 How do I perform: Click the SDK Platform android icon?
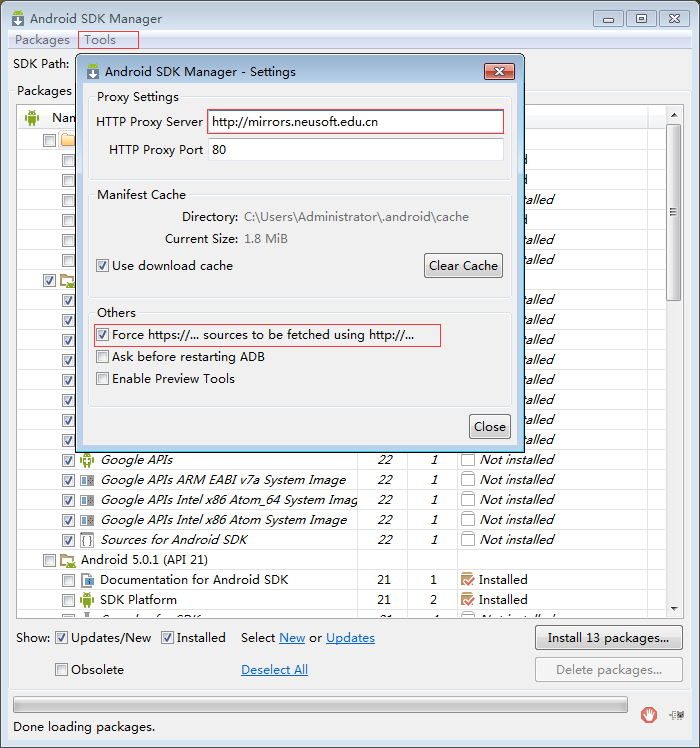[x=87, y=600]
